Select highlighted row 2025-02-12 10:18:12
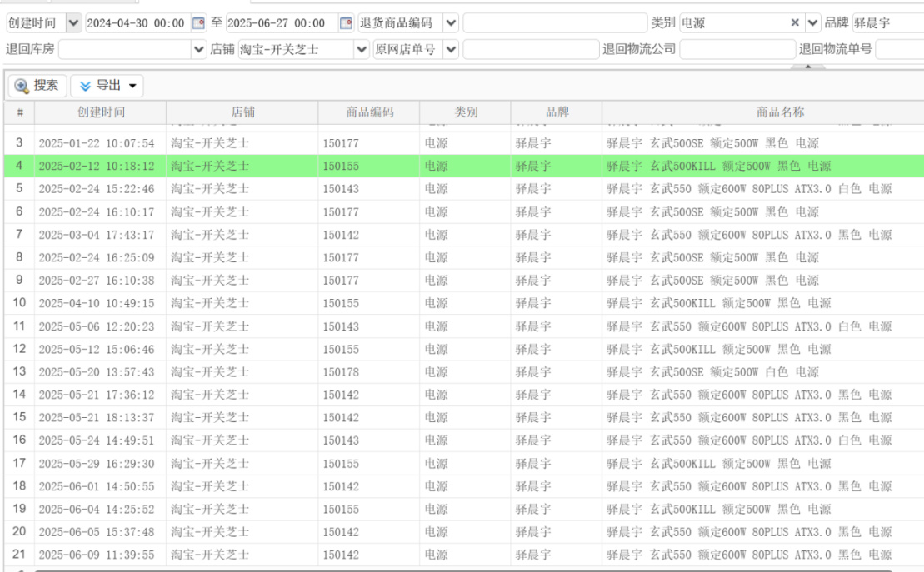This screenshot has height=572, width=924. (x=464, y=167)
